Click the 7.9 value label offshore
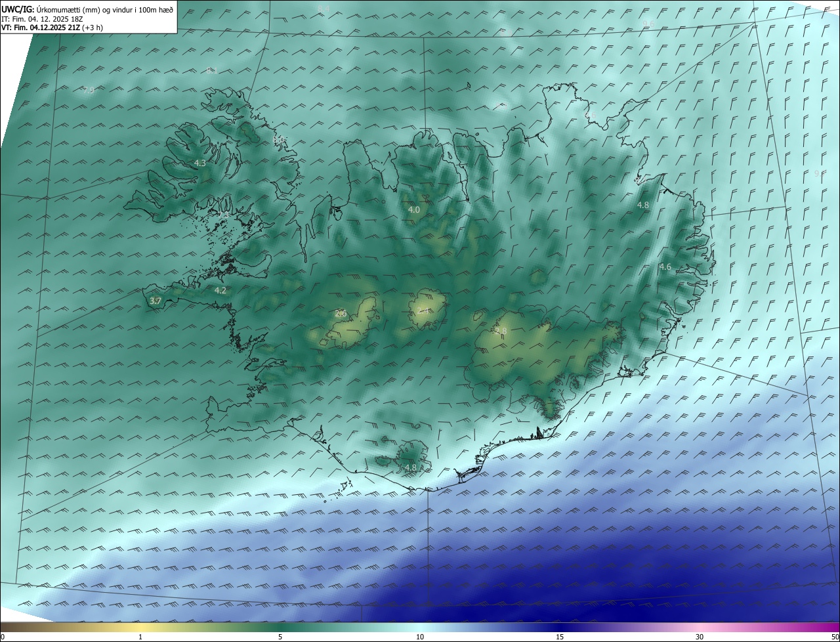The image size is (840, 642). click(89, 90)
